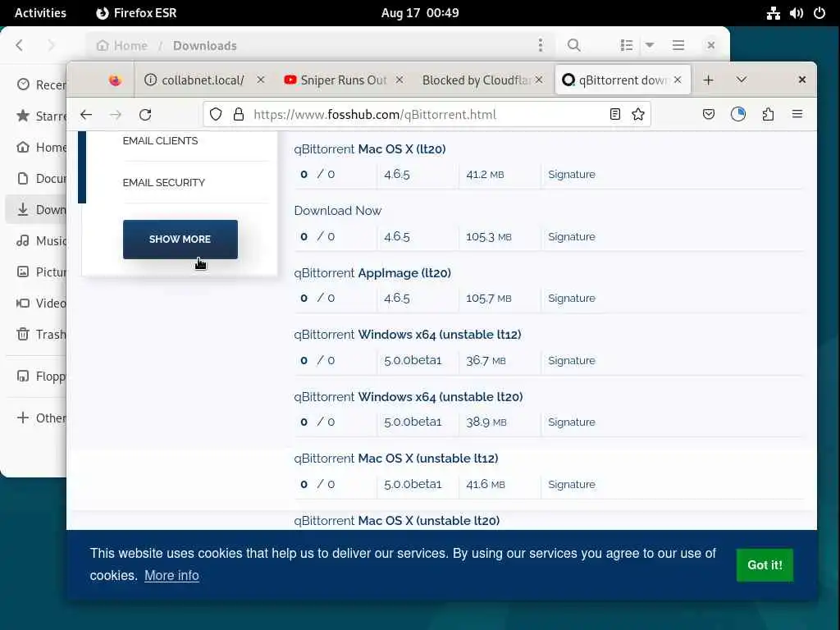Open Music folder in Files sidebar
The height and width of the screenshot is (630, 840).
40,240
